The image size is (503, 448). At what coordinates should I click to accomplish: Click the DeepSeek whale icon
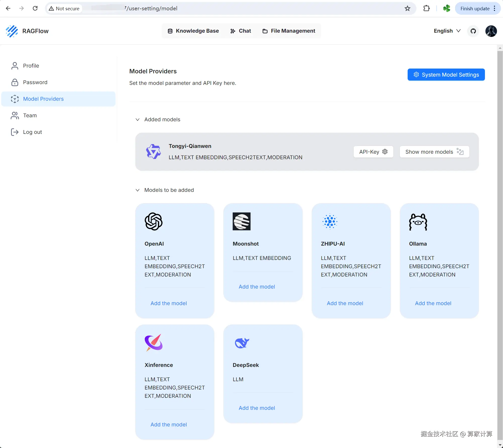242,343
